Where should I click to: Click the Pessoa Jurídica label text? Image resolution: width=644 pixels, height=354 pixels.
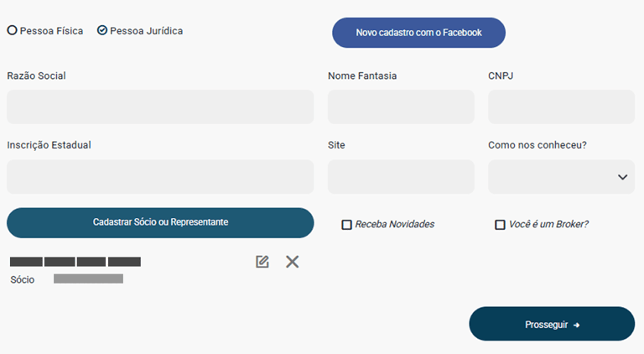[x=146, y=31]
